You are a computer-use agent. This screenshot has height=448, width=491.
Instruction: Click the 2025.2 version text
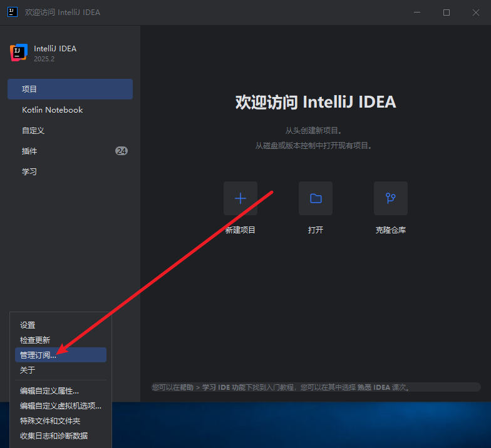point(44,59)
